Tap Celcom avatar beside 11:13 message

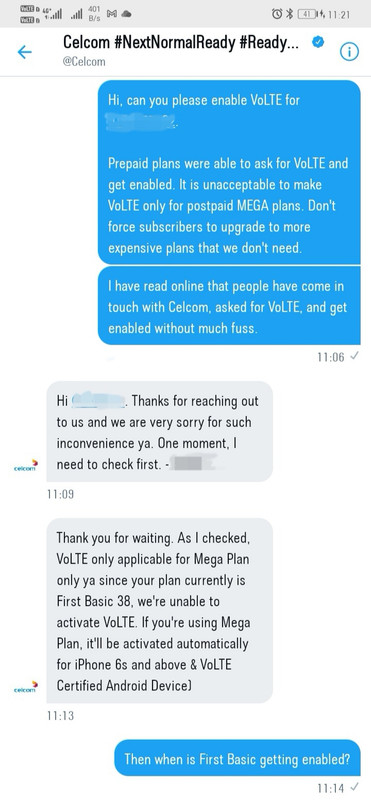click(x=26, y=688)
